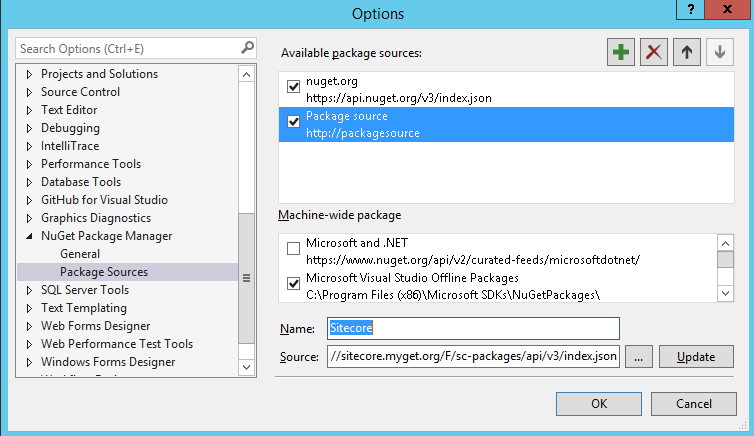
Task: Uncheck Microsoft Visual Studio Offline Packages
Action: click(294, 284)
